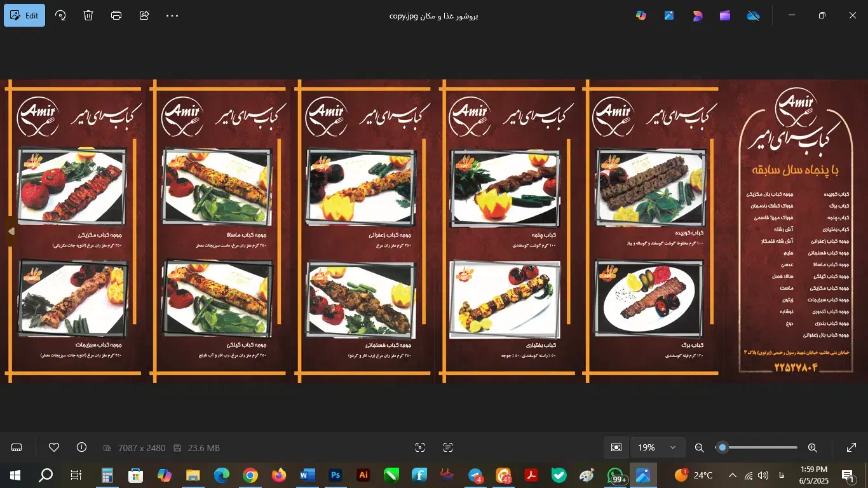
Task: Click the scan text icon in the bottom bar
Action: [448, 447]
